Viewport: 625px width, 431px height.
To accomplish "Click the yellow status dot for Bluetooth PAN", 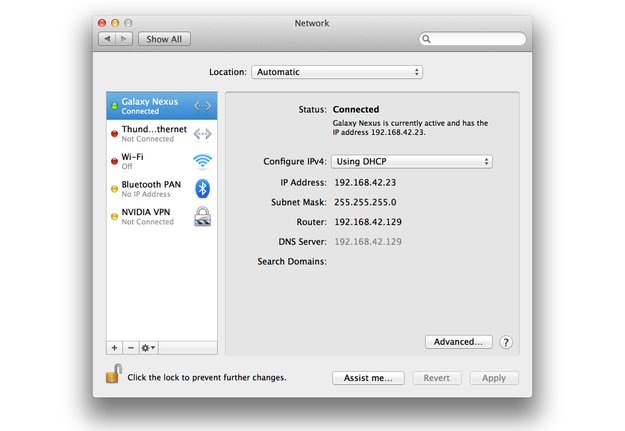I will (x=114, y=189).
